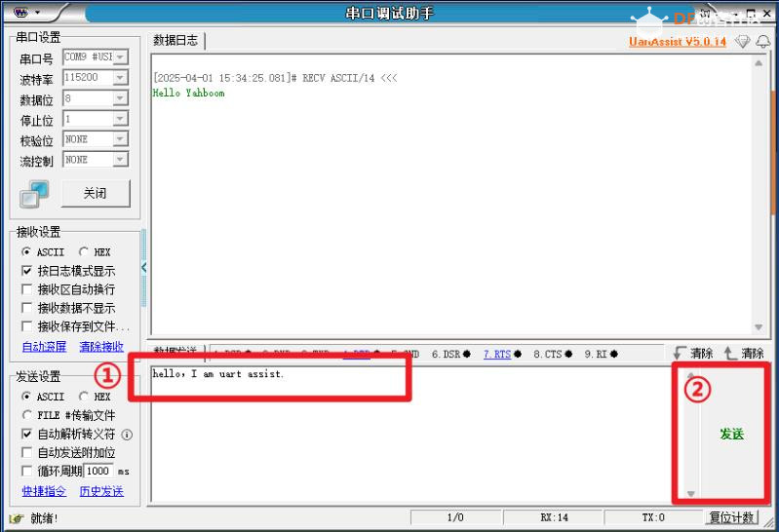This screenshot has width=779, height=532.
Task: Enable 接收区自动换行 checkbox
Action: (27, 289)
